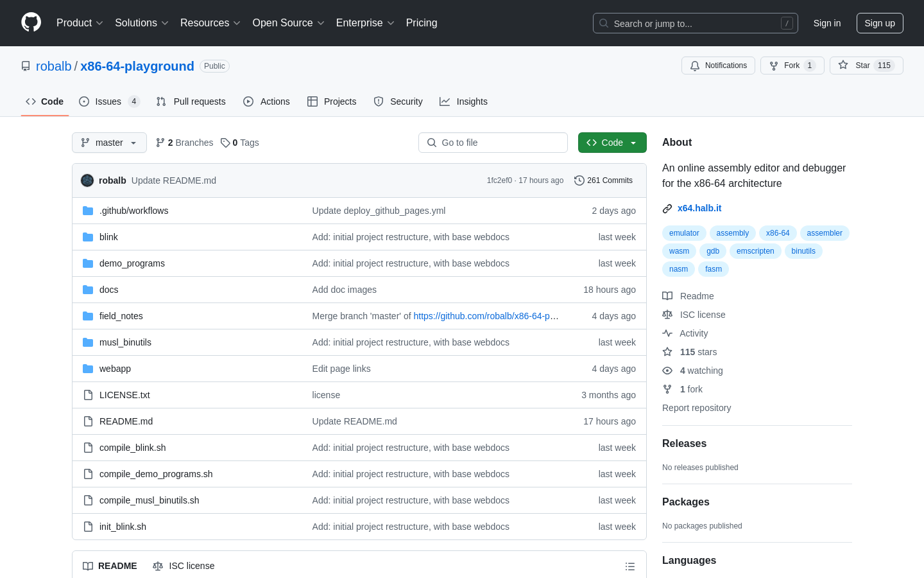Open the green Code dropdown button
Viewport: 924px width, 578px height.
[612, 143]
